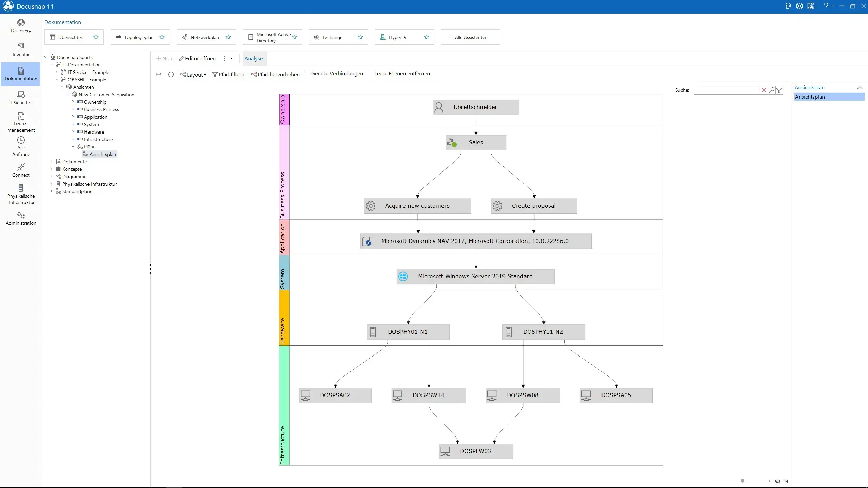Screen dimensions: 868x488
Task: Click the refresh diagram icon
Action: 171,74
